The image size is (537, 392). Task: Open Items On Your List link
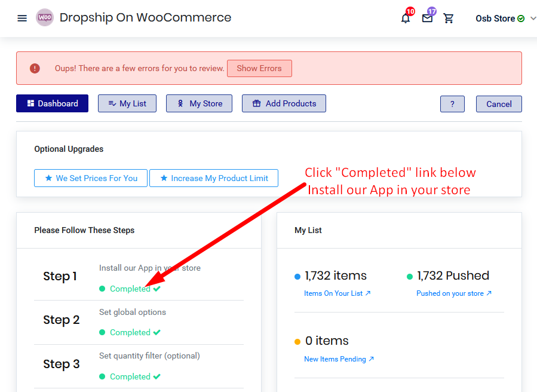[x=337, y=293]
